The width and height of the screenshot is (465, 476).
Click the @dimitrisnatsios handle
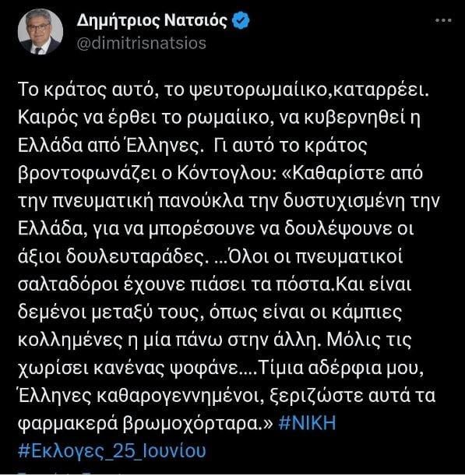[142, 44]
